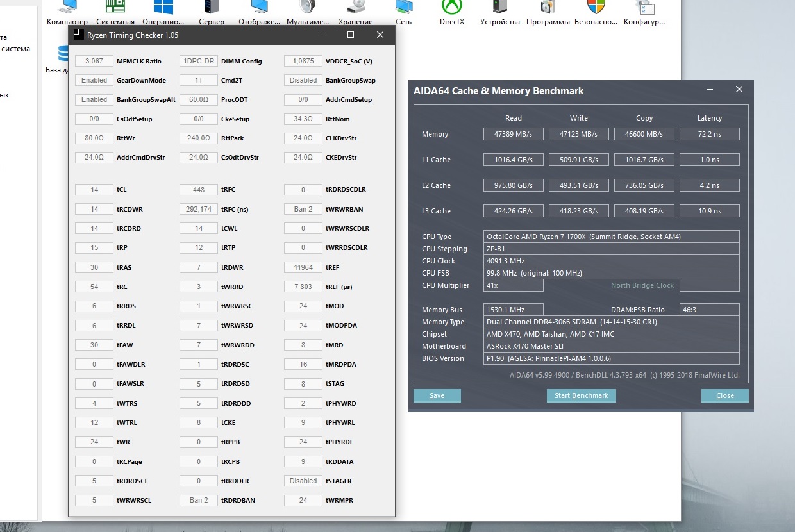This screenshot has width=795, height=532.
Task: Click the tRFC (ns) value 292,174
Action: (x=199, y=209)
